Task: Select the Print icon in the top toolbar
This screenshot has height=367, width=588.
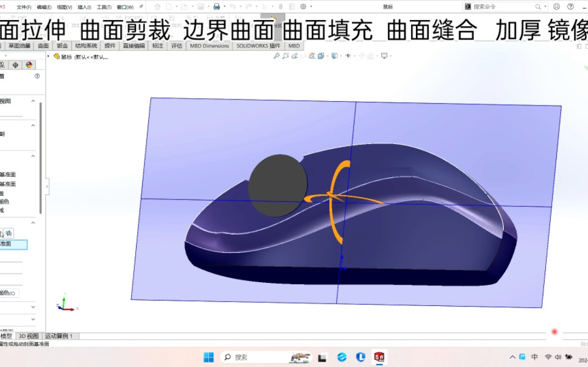Action: click(x=216, y=6)
